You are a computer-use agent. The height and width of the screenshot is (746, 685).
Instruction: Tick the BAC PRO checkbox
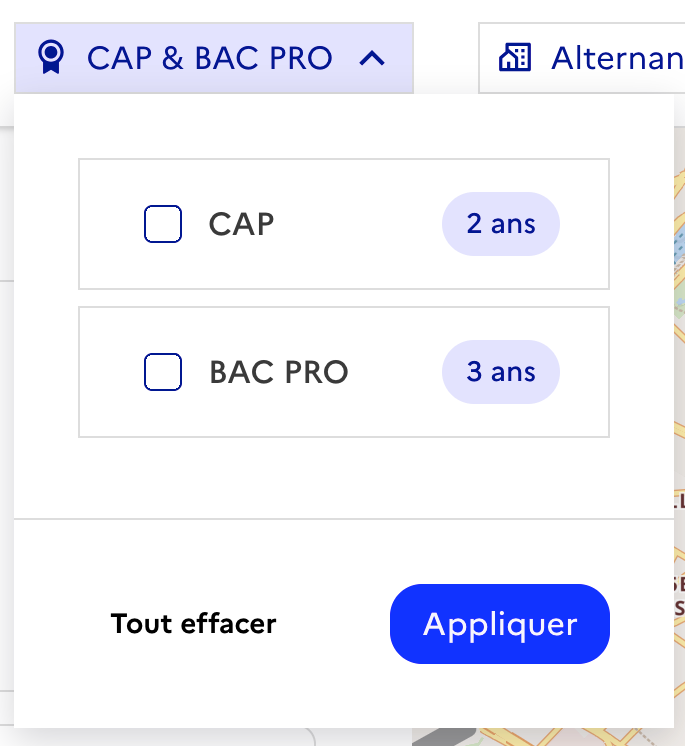163,372
